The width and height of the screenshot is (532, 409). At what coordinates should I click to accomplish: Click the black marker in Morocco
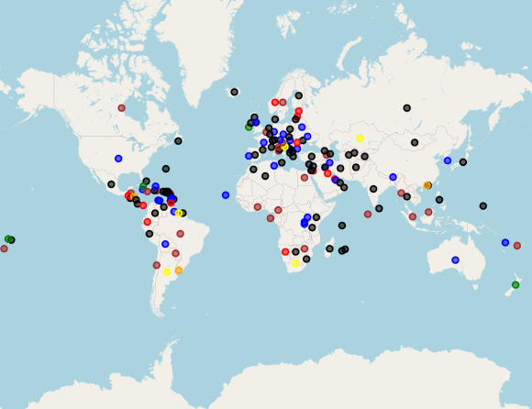[253, 170]
